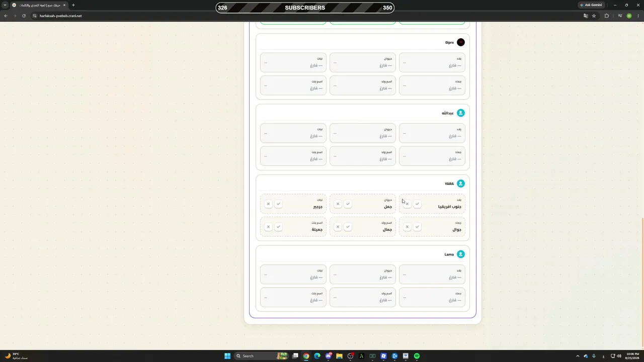The height and width of the screenshot is (362, 644).
Task: Click 0iprx's empty object field جماد
Action: (x=432, y=85)
